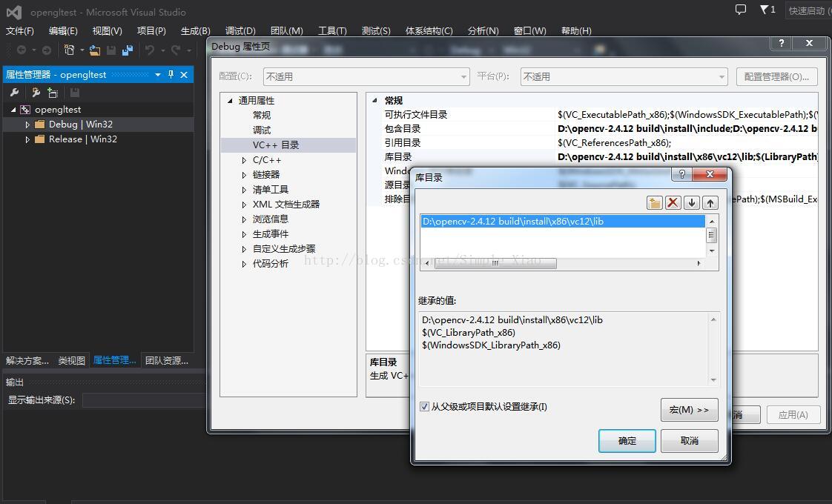Screen dimensions: 832x504
Task: Click the undo icon in main toolbar
Action: (150, 50)
